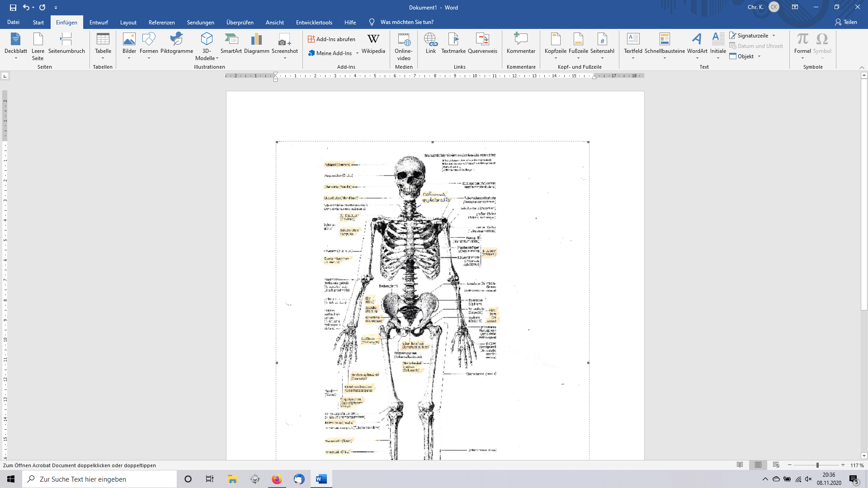The height and width of the screenshot is (488, 868).
Task: Open the Layout tab
Action: [128, 22]
